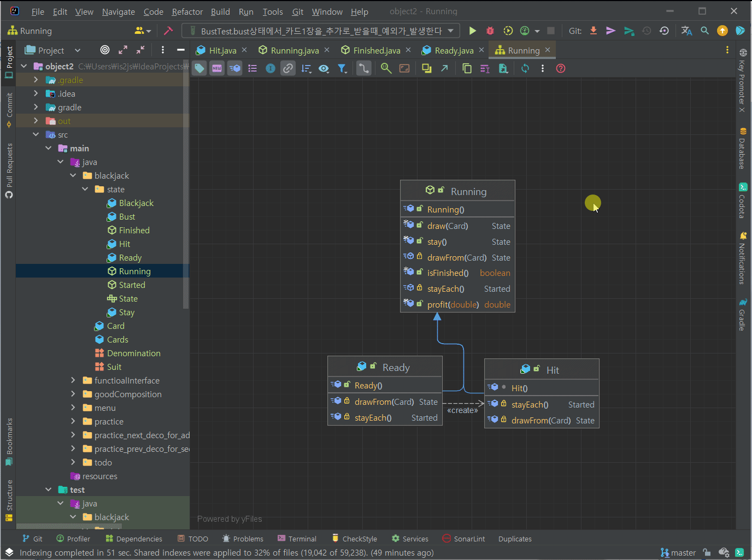Click the diagram visibility eye filter icon

324,68
